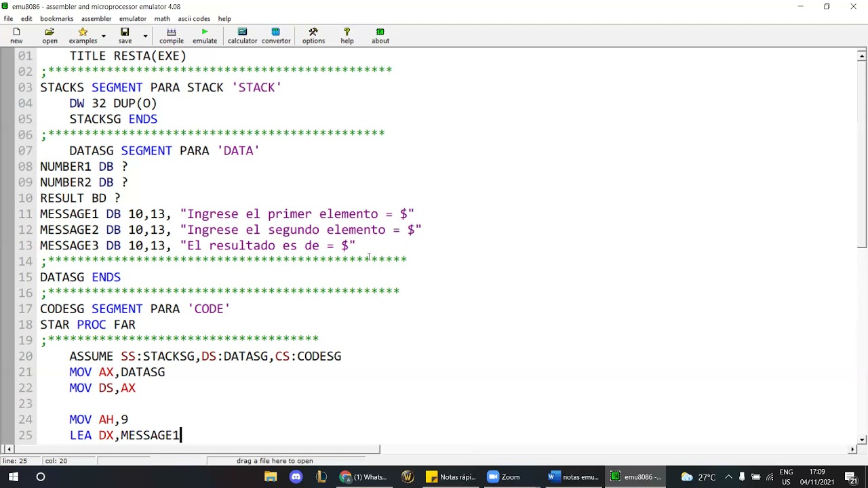Open the about toolbar icon
Screen dimensions: 868x488
(380, 36)
